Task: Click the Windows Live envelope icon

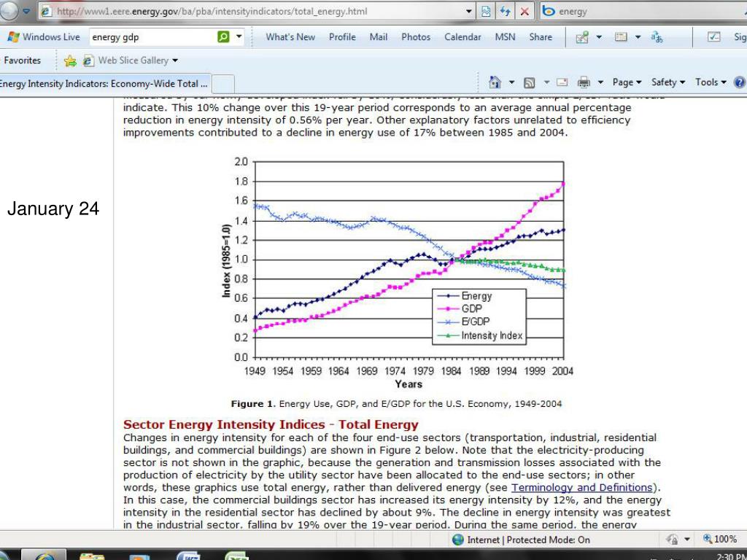Action: [621, 36]
